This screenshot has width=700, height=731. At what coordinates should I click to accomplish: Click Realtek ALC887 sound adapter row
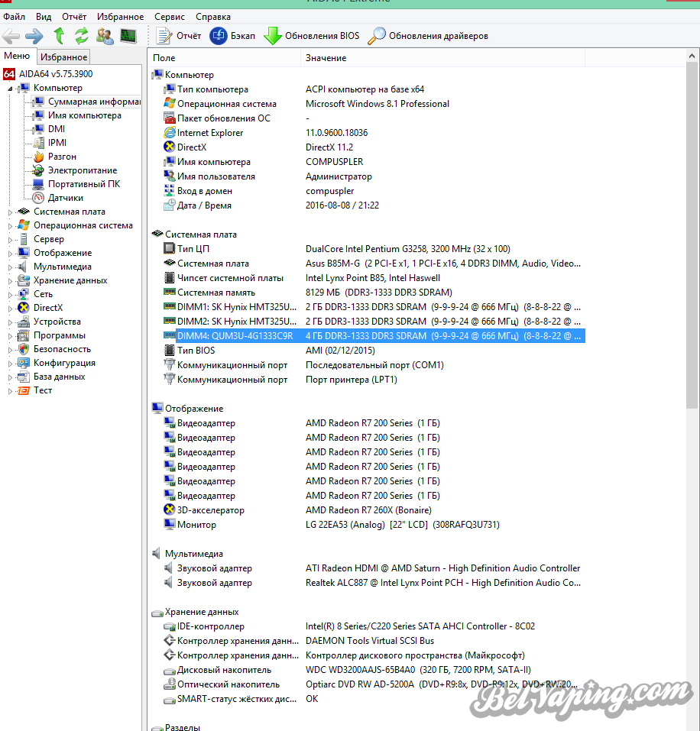pos(374,583)
